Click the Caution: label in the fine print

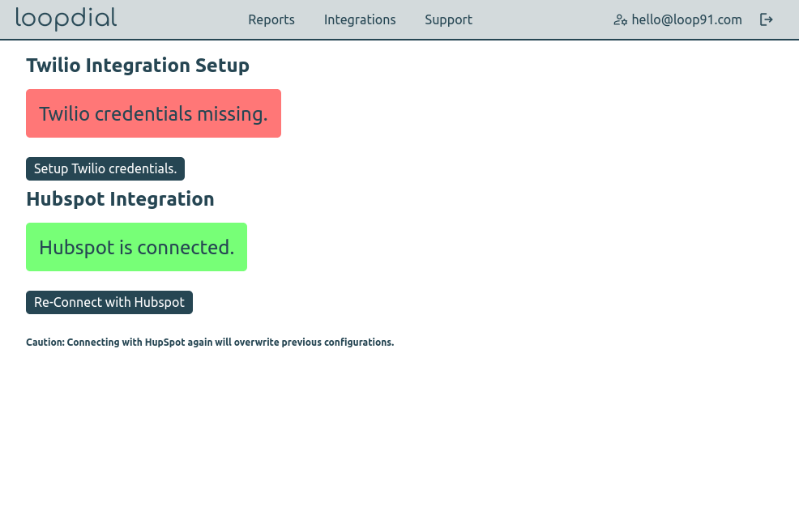pyautogui.click(x=45, y=343)
